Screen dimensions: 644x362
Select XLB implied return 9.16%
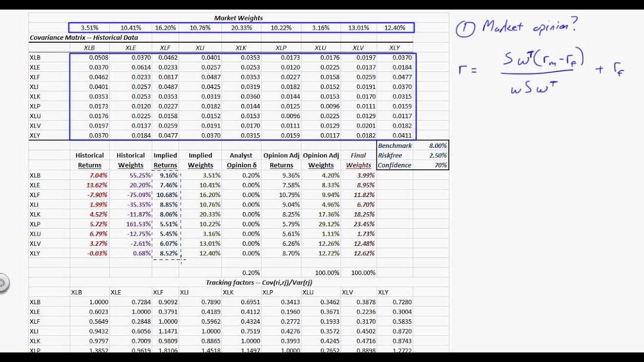click(x=168, y=175)
